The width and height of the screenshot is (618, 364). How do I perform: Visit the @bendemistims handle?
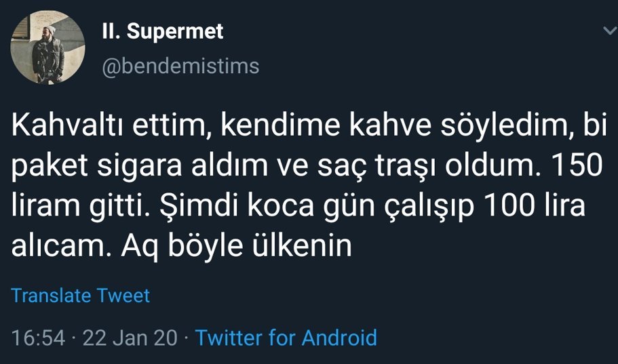(x=180, y=66)
